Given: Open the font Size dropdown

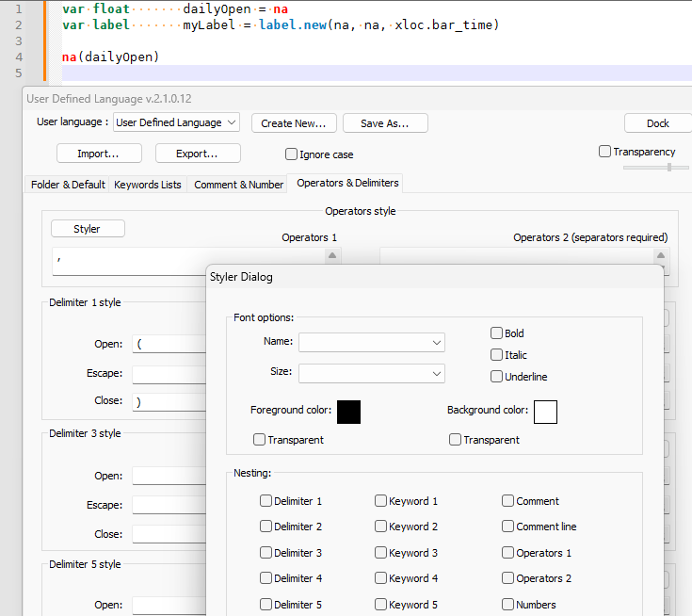Looking at the screenshot, I should pos(372,374).
